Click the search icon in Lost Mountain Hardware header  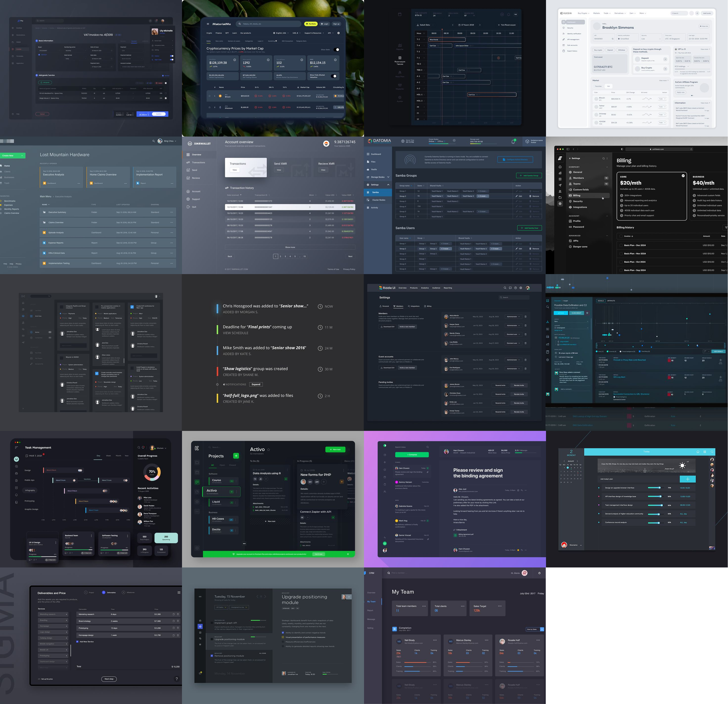153,141
